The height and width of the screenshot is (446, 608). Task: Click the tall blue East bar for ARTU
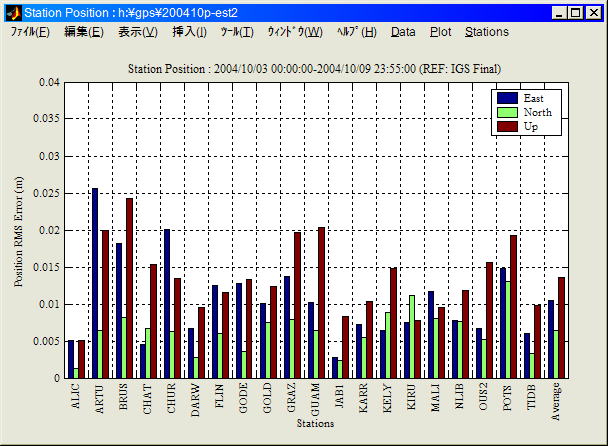[x=95, y=283]
